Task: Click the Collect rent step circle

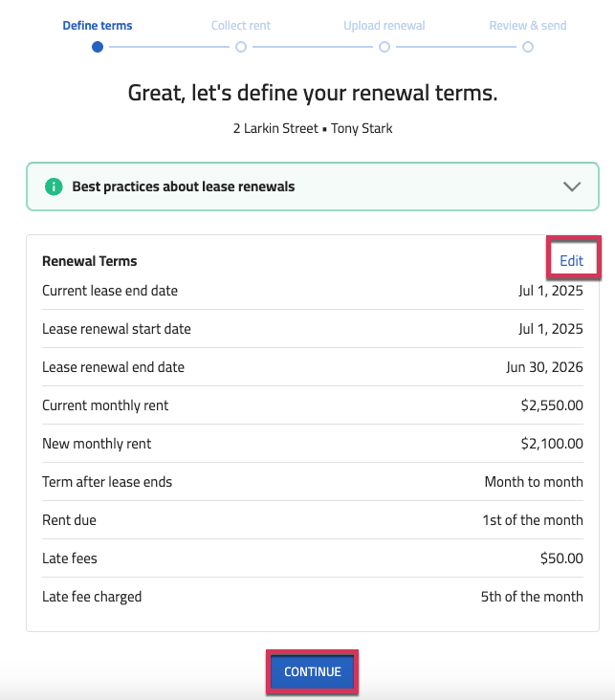Action: (x=241, y=47)
